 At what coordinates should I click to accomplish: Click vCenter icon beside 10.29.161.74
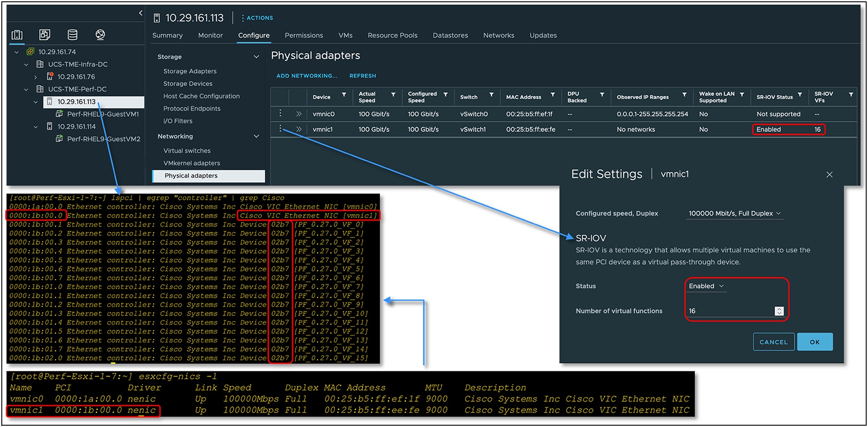(30, 51)
